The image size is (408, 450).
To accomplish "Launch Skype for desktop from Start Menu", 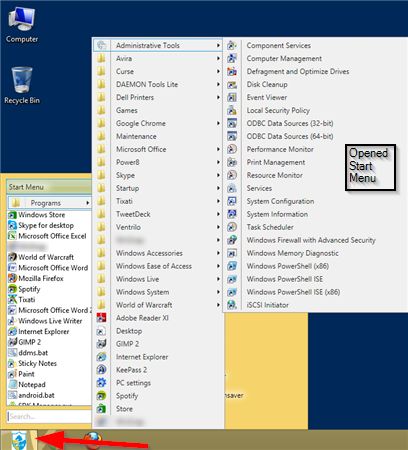I will coord(49,225).
